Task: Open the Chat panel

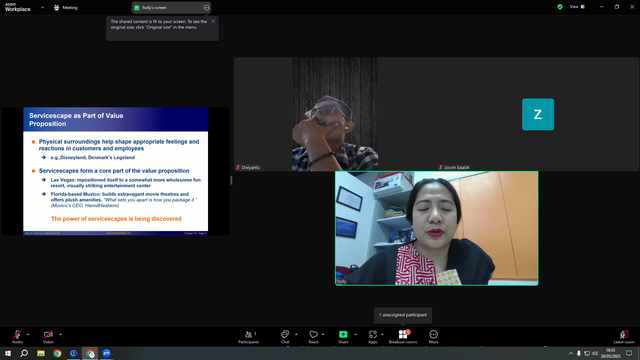Action: coord(285,337)
